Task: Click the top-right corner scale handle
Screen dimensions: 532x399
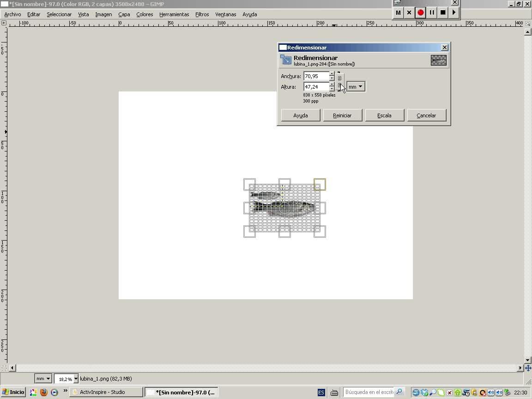Action: coord(320,185)
